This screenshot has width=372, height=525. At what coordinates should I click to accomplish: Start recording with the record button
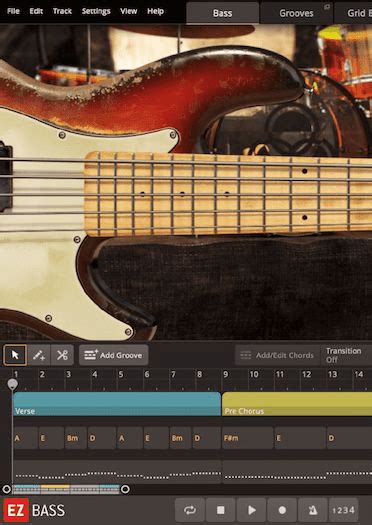(x=282, y=510)
